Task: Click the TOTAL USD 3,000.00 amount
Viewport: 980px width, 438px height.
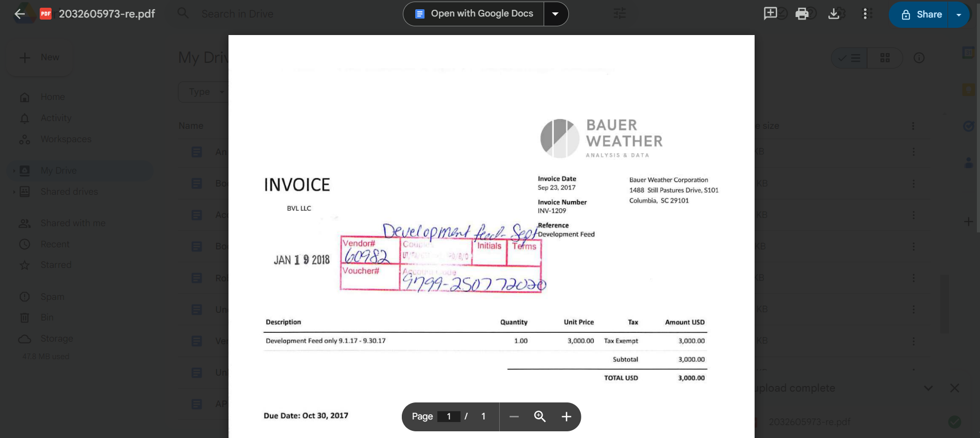Action: (x=691, y=378)
